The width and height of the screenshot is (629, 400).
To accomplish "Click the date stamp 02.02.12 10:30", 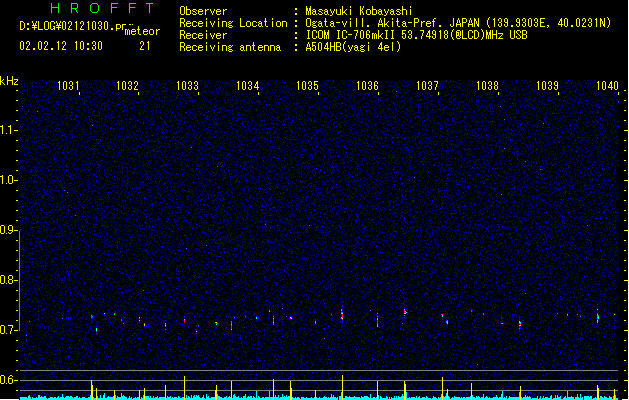I will point(61,46).
